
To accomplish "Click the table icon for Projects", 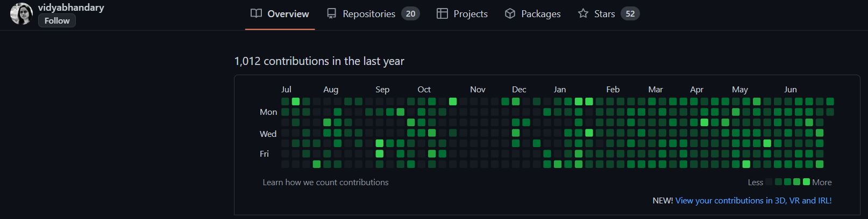I will pos(442,13).
